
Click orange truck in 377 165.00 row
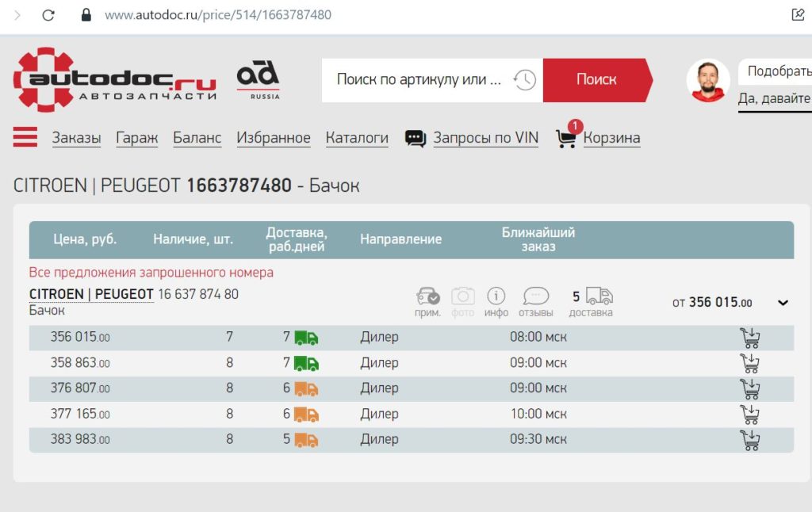pyautogui.click(x=307, y=415)
